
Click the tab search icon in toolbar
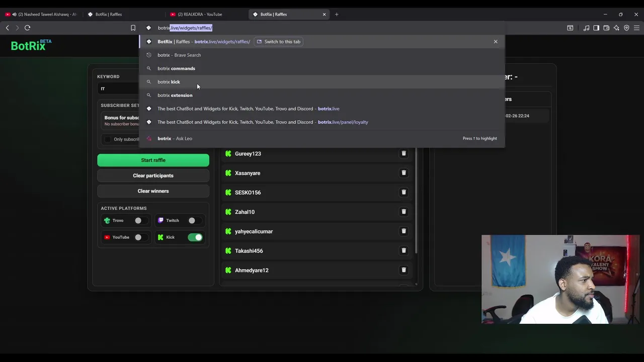(x=570, y=28)
